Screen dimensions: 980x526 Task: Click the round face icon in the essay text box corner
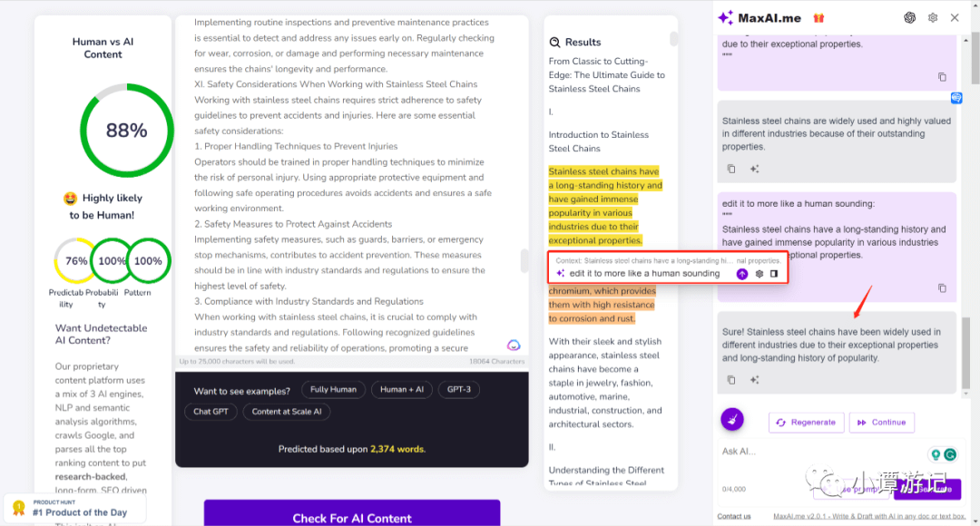pyautogui.click(x=514, y=345)
